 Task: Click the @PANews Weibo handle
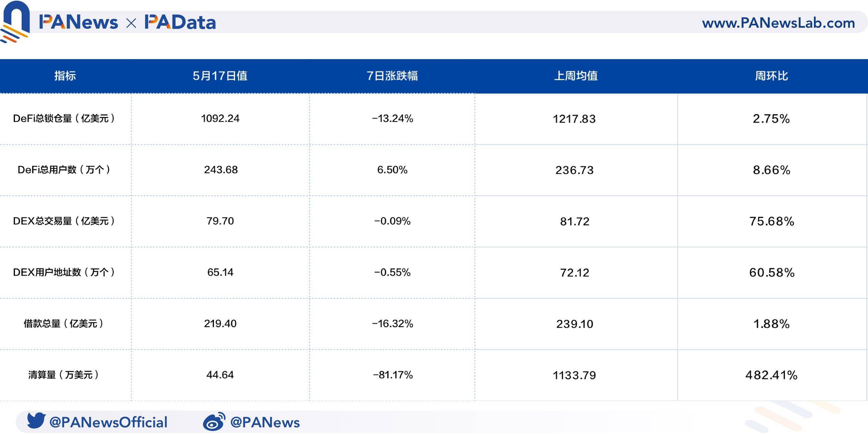[265, 423]
